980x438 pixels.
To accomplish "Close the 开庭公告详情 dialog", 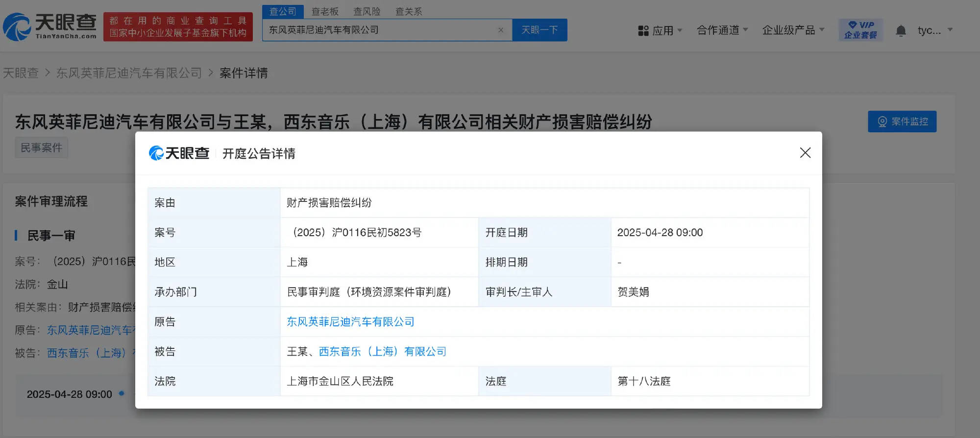I will point(805,153).
